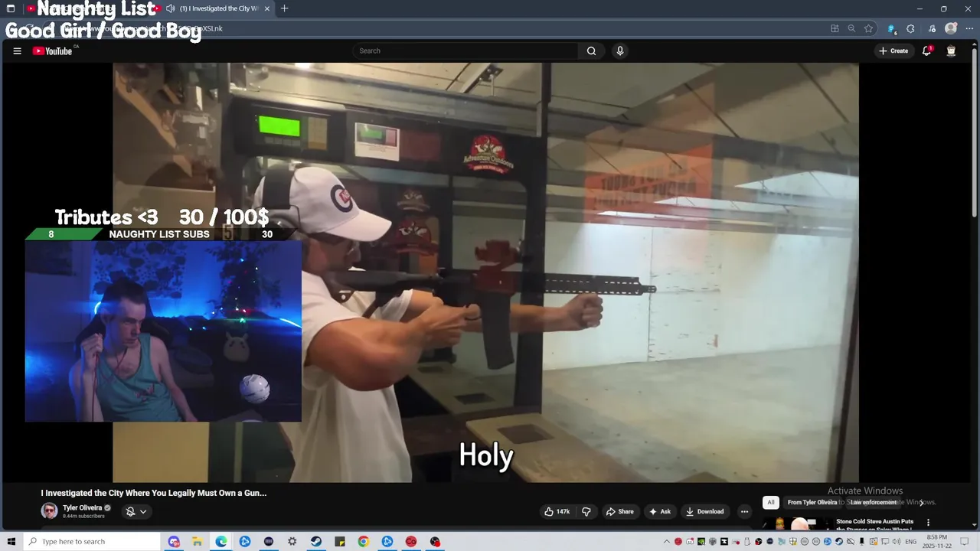
Task: Switch to the YouTube video browser tab
Action: 214,8
